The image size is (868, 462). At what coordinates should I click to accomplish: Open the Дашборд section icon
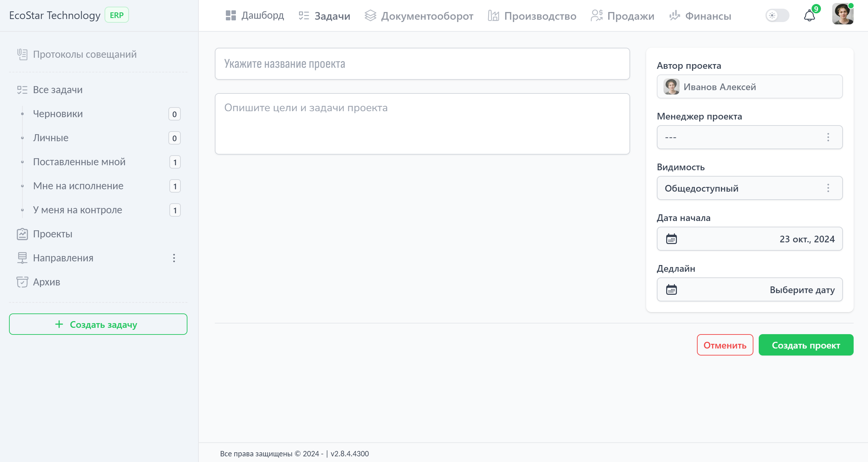[231, 15]
